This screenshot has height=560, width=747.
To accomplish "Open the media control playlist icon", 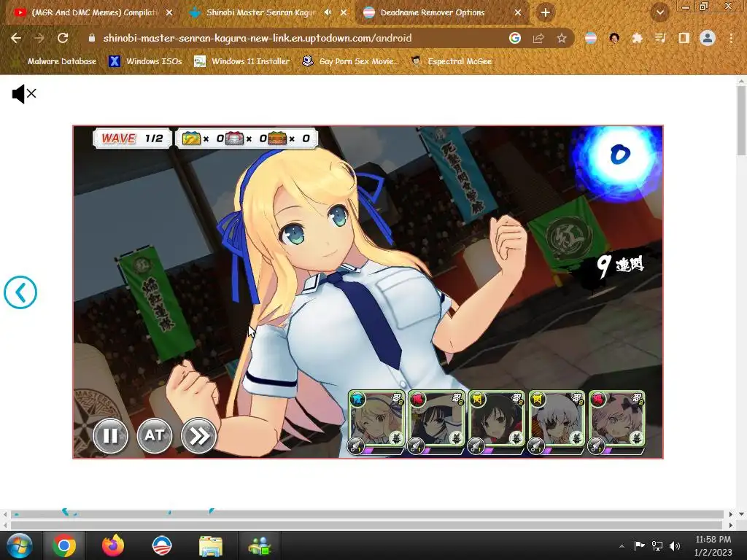I will tap(661, 38).
